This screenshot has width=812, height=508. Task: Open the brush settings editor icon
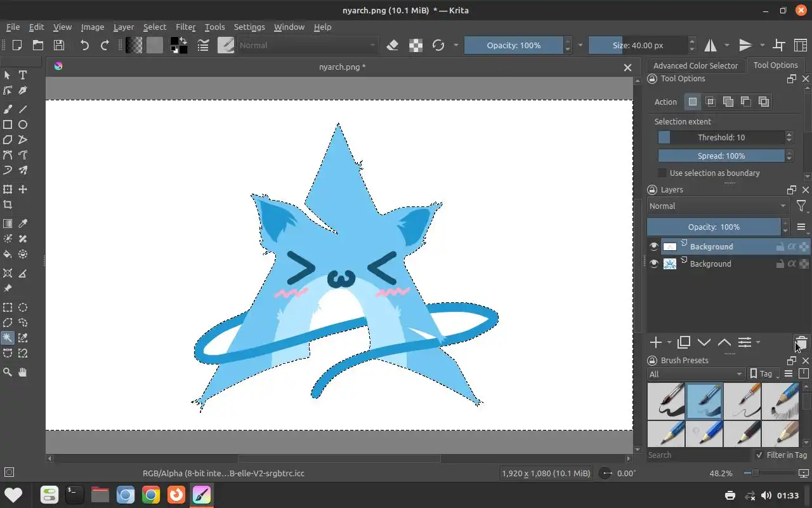point(203,45)
